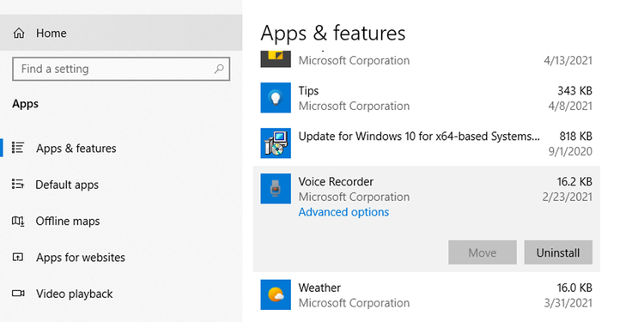Viewport: 644px width, 322px height.
Task: Click the Tips lightbulb app icon
Action: [x=276, y=98]
